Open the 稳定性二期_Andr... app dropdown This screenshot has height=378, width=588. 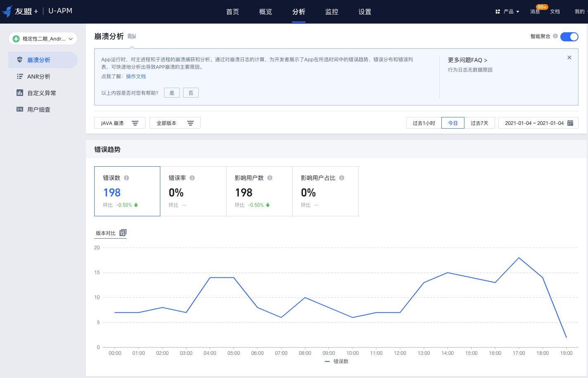pos(43,38)
